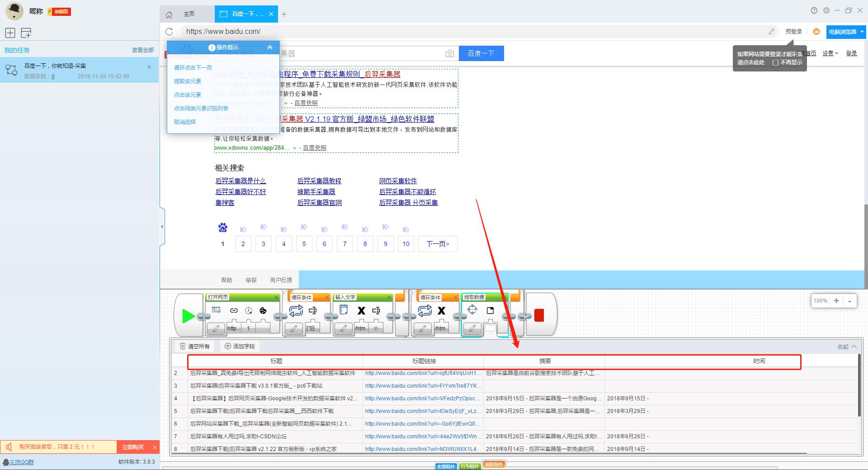Dismiss the purchase promotion banner
Screen dimensions: 868x470
coord(155,447)
